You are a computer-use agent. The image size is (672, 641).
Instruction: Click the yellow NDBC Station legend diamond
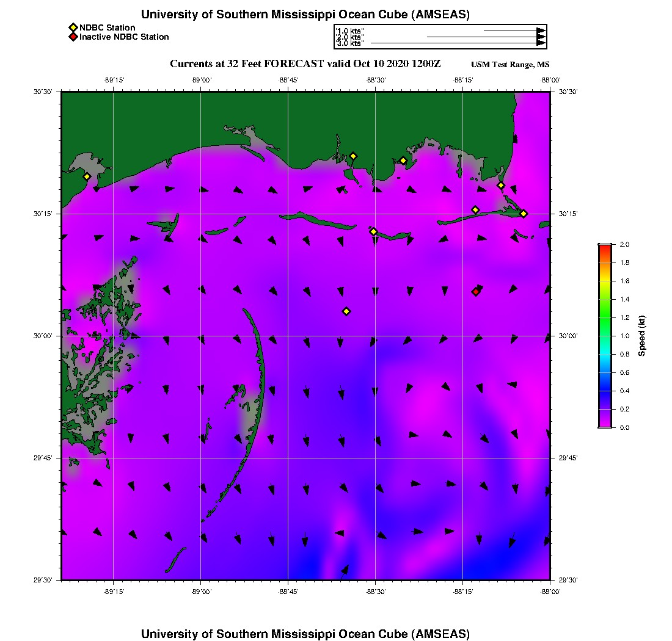click(x=73, y=27)
